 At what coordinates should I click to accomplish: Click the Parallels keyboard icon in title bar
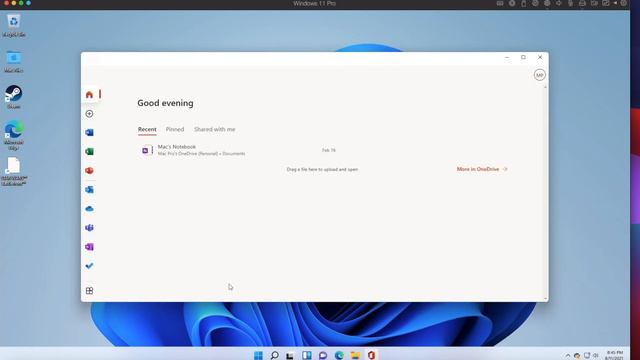point(500,3)
